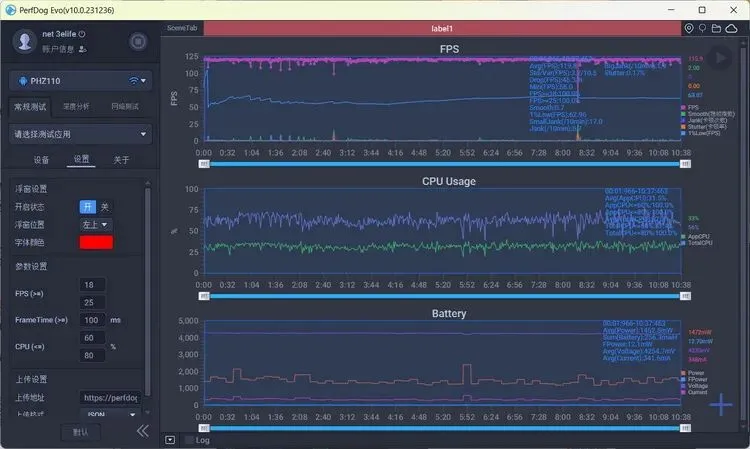
Task: Open the 左上 floating position dropdown
Action: [96, 224]
